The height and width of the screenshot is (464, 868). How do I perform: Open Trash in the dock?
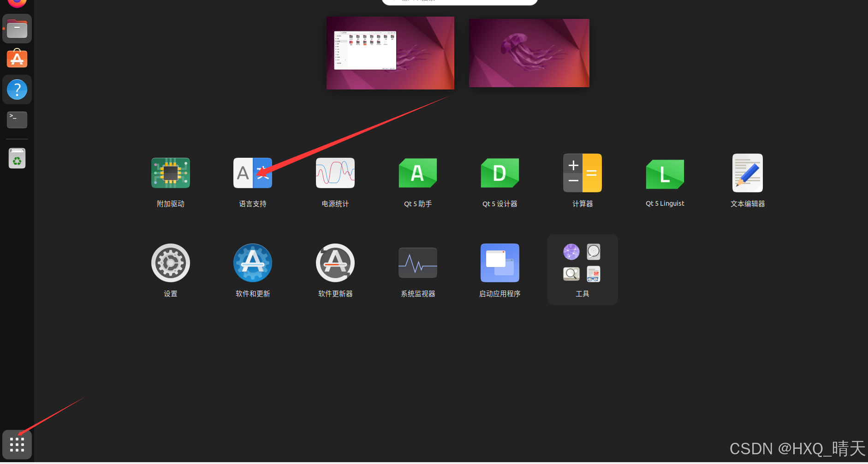[x=17, y=158]
